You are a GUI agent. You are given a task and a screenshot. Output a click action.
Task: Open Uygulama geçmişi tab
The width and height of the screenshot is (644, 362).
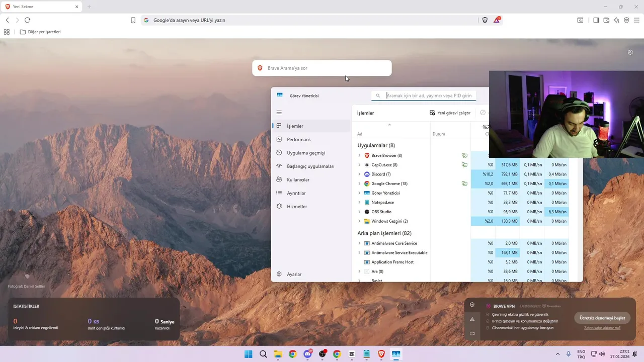click(x=311, y=153)
